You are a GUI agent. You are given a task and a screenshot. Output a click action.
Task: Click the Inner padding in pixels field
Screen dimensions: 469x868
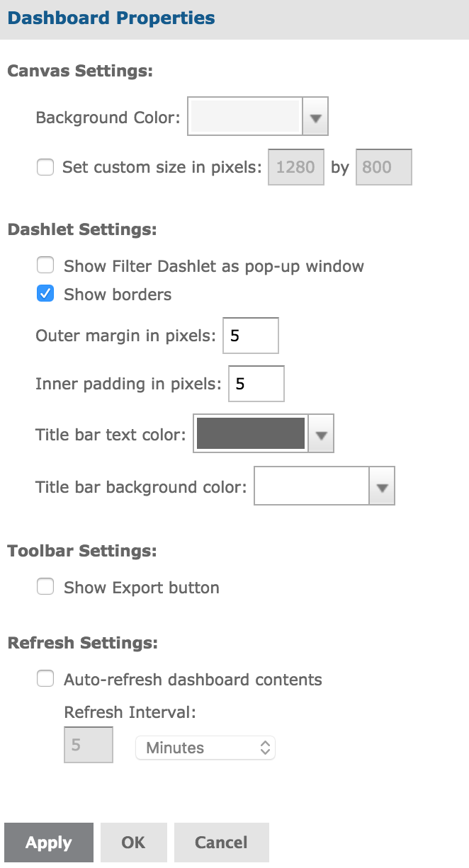click(256, 384)
